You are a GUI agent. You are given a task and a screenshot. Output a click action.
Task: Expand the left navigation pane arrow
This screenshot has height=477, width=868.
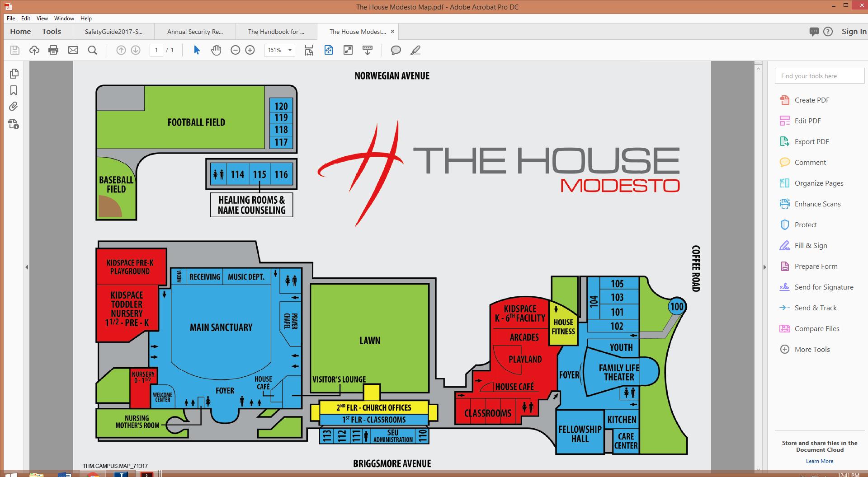point(27,267)
